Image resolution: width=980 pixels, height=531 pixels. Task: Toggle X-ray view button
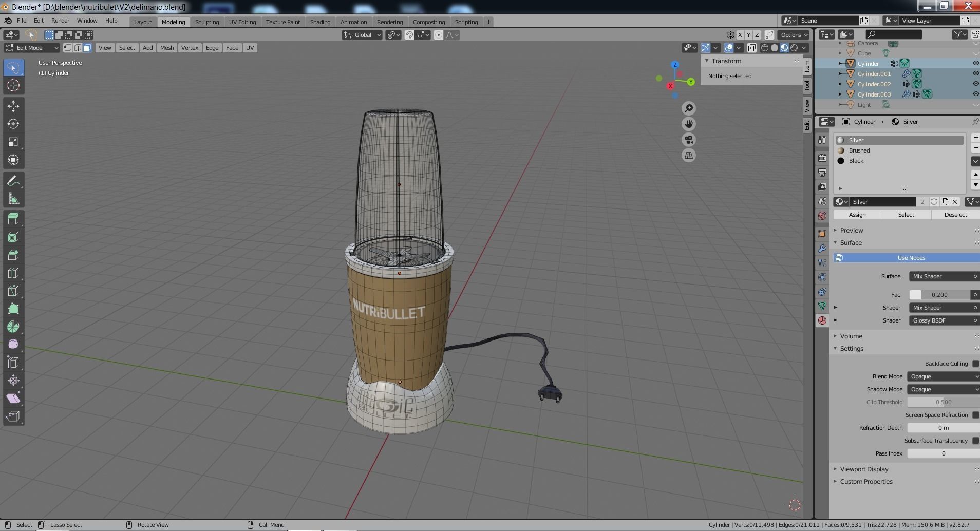click(751, 48)
